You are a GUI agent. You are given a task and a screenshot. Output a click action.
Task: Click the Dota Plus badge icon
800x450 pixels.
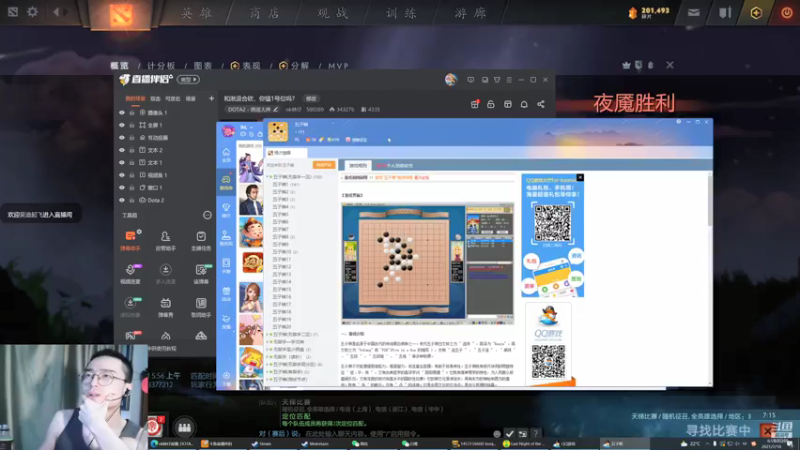pyautogui.click(x=756, y=13)
